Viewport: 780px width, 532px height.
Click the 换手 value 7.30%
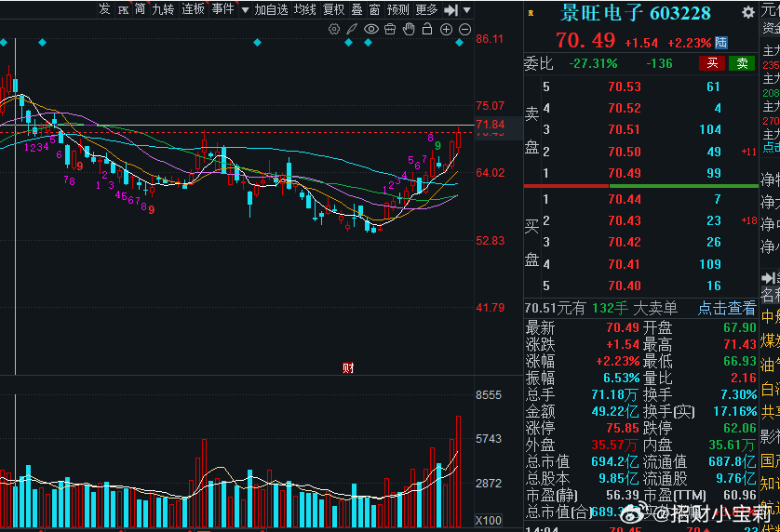point(739,394)
